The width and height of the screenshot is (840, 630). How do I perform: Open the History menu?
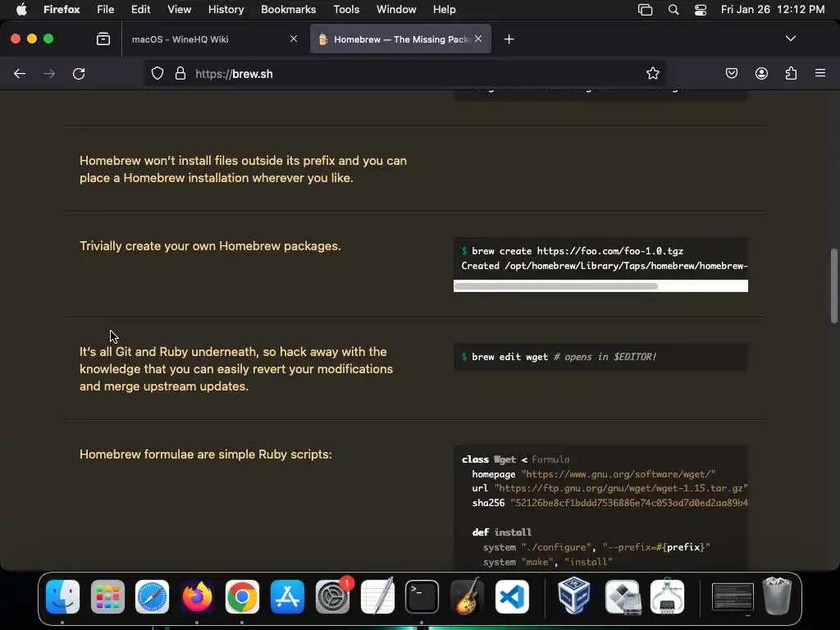pos(226,10)
